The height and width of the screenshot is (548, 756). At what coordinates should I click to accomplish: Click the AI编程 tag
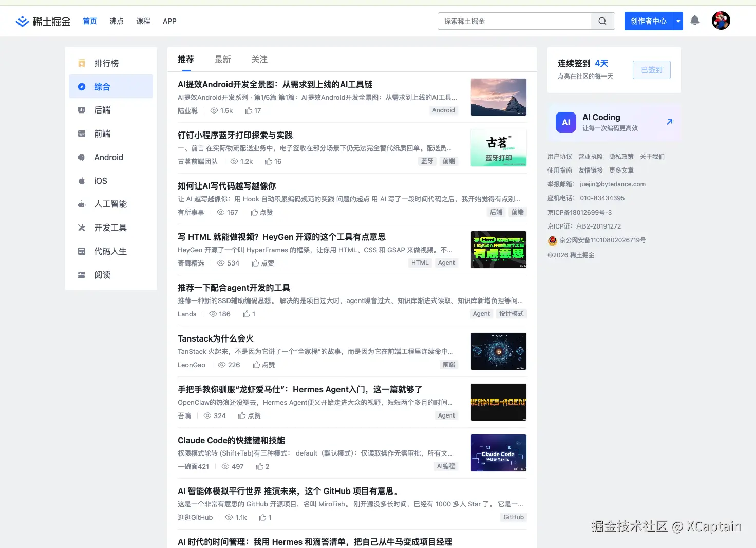(446, 466)
